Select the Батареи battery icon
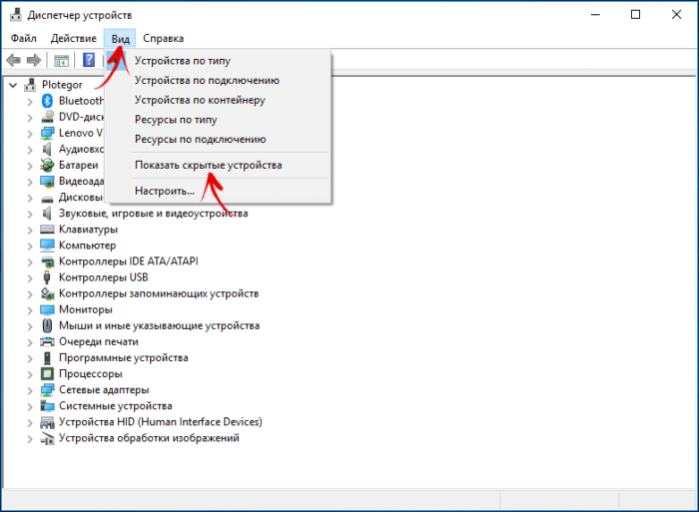Image resolution: width=699 pixels, height=512 pixels. click(47, 165)
